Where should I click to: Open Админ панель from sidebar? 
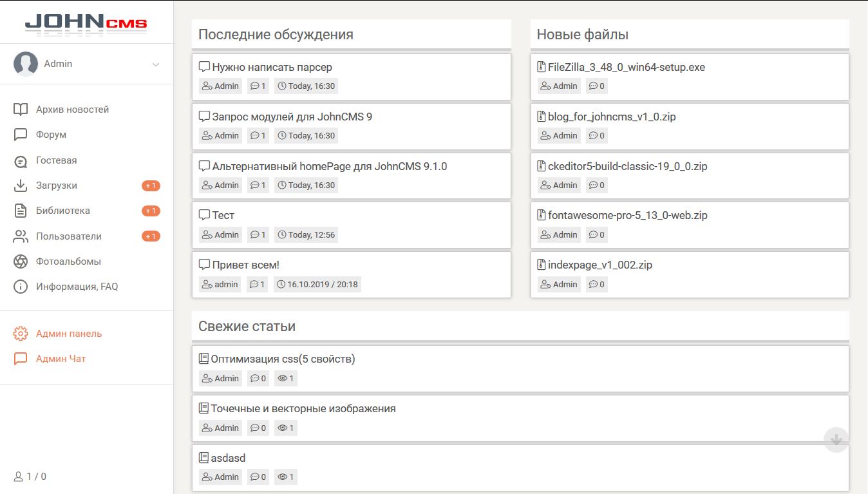[x=68, y=334]
